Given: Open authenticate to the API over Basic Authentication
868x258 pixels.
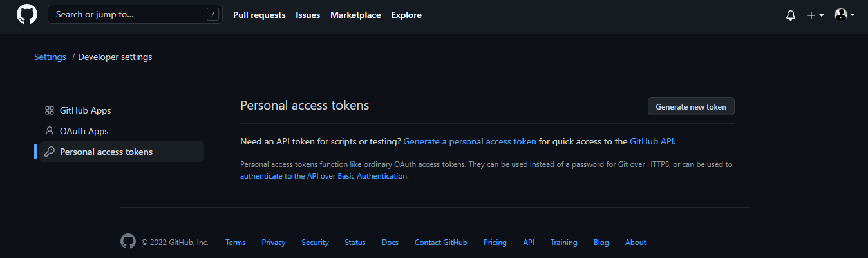Looking at the screenshot, I should (323, 175).
